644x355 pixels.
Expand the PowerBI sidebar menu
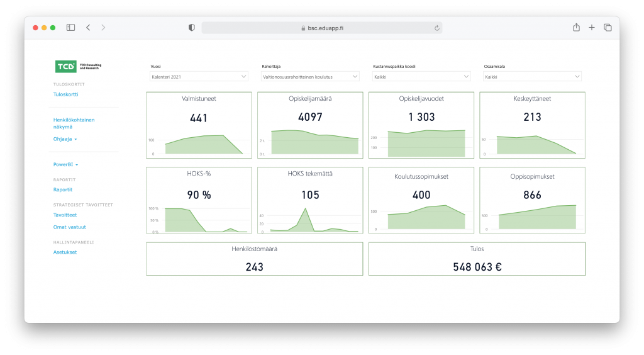point(65,164)
